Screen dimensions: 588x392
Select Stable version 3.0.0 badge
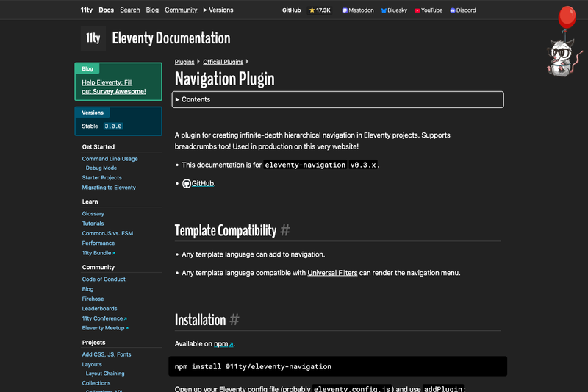(x=113, y=126)
